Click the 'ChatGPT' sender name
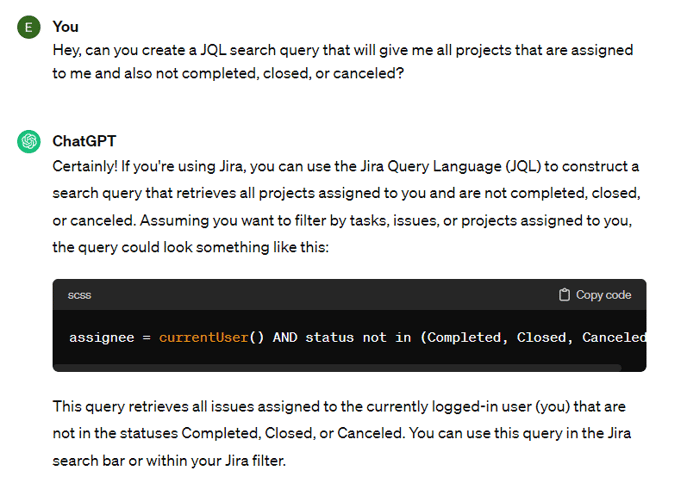Image resolution: width=687 pixels, height=483 pixels. (x=84, y=141)
